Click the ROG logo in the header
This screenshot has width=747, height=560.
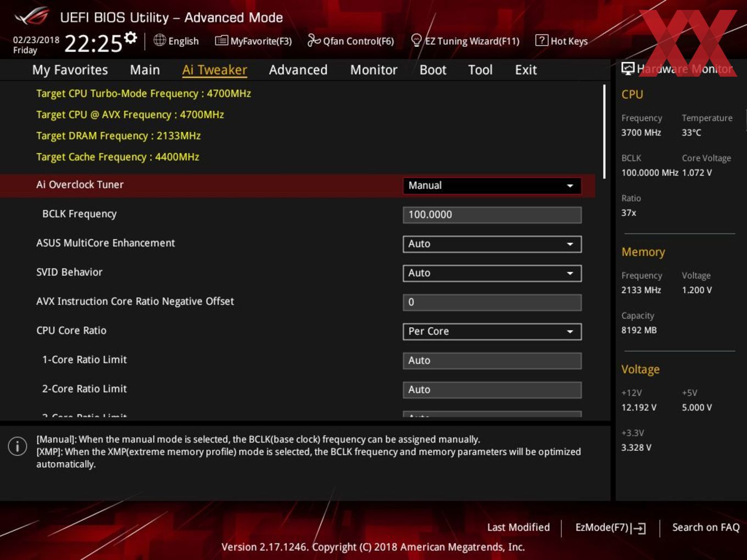click(x=32, y=16)
